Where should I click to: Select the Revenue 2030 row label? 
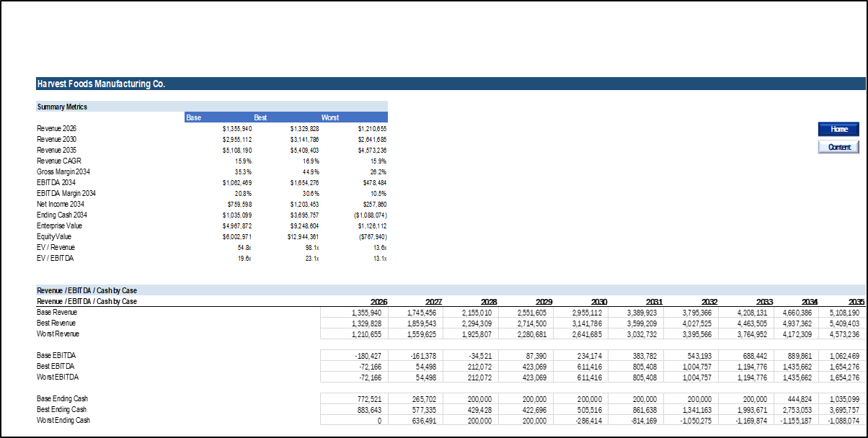(57, 139)
